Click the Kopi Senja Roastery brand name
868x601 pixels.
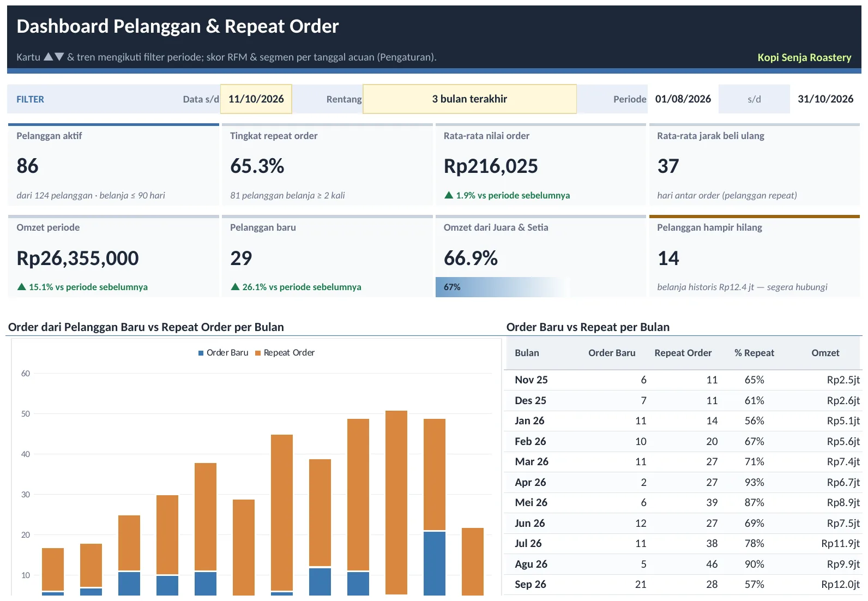[x=804, y=57]
